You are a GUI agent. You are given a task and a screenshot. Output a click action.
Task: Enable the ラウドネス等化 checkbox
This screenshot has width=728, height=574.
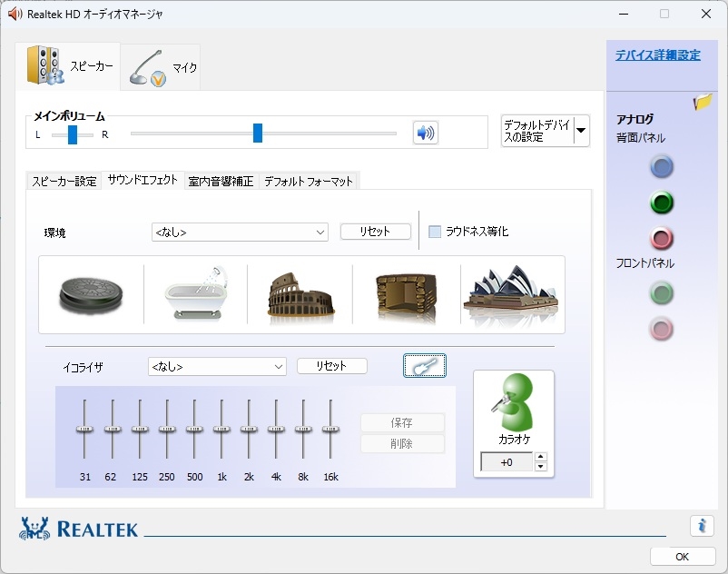click(435, 232)
